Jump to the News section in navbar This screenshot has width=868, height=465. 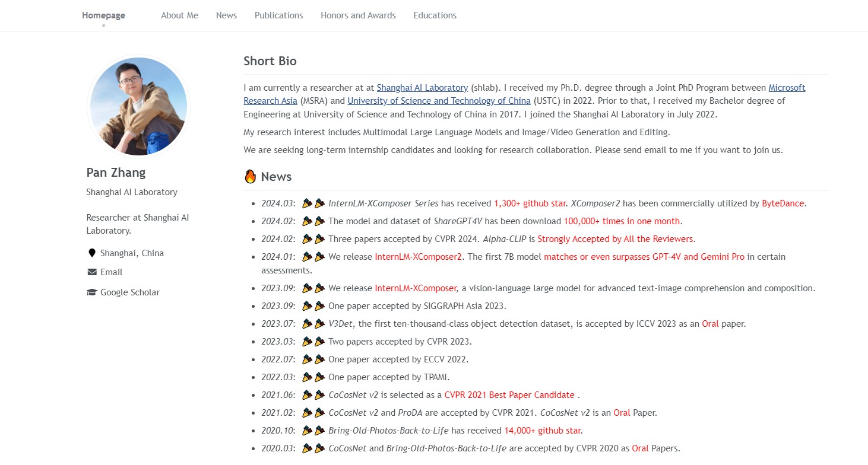coord(226,15)
